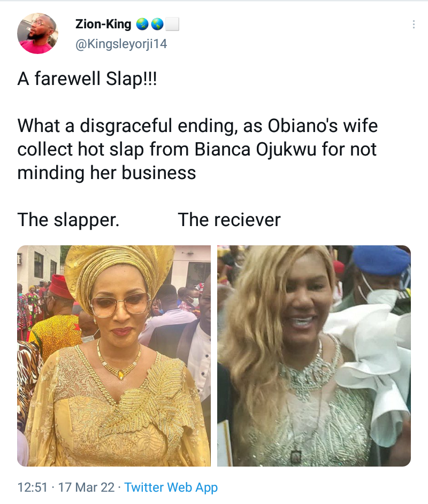Open the right photo with white ruffle
This screenshot has width=428, height=504.
314,355
